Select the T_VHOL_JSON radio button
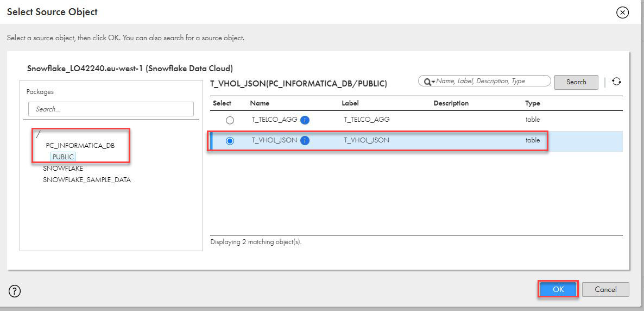 [x=230, y=141]
